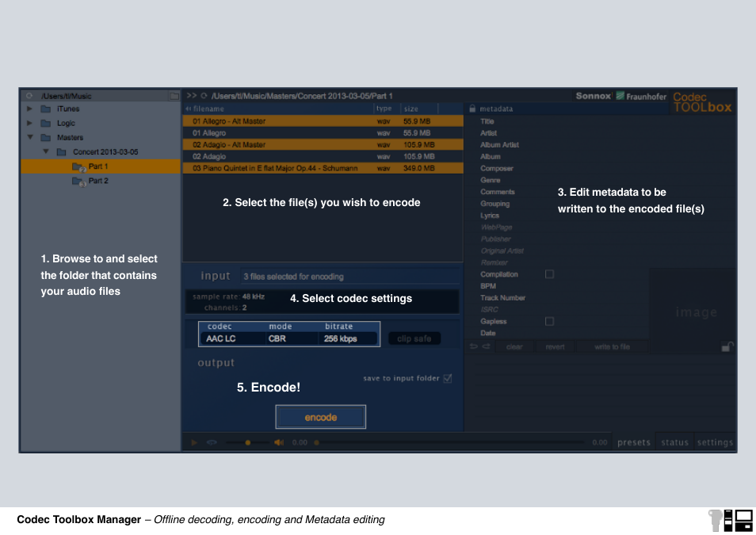Click the revert metadata button
756x535 pixels.
coord(555,346)
